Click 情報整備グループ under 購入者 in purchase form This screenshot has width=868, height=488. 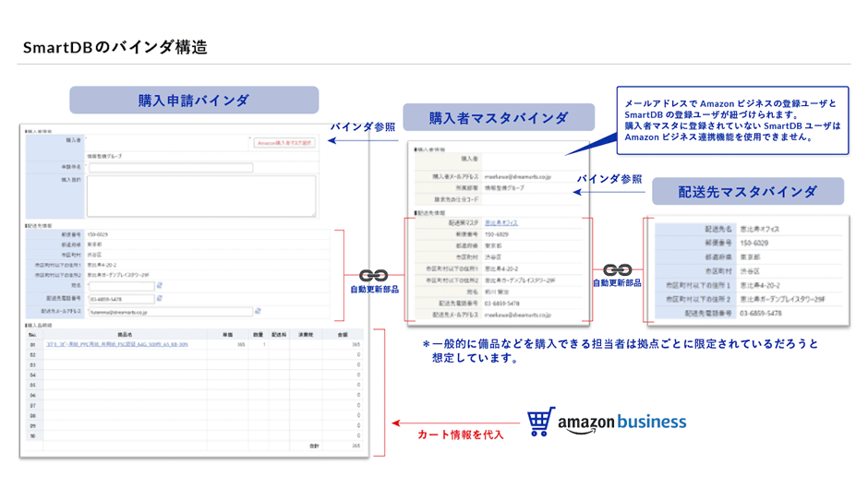click(104, 156)
